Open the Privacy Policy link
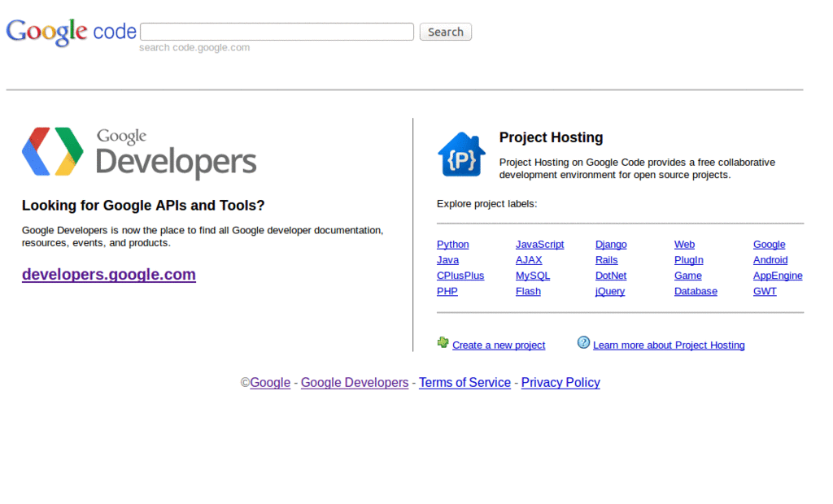This screenshot has height=504, width=833. [560, 382]
